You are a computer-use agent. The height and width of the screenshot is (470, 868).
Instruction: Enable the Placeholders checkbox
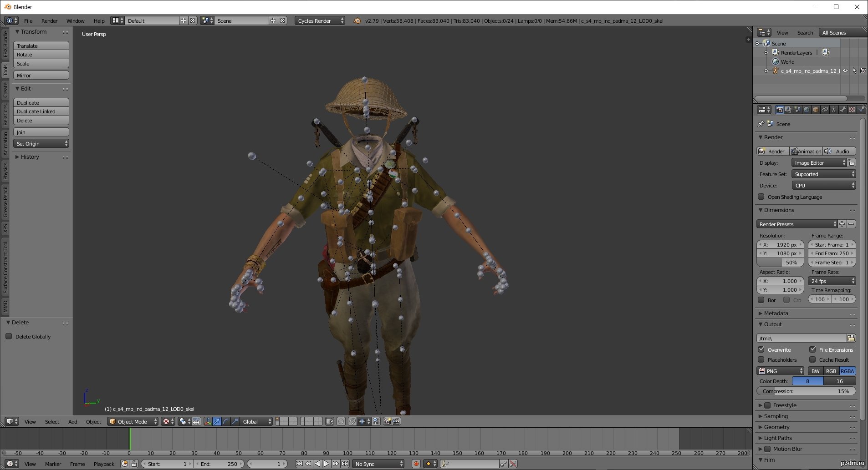(761, 359)
